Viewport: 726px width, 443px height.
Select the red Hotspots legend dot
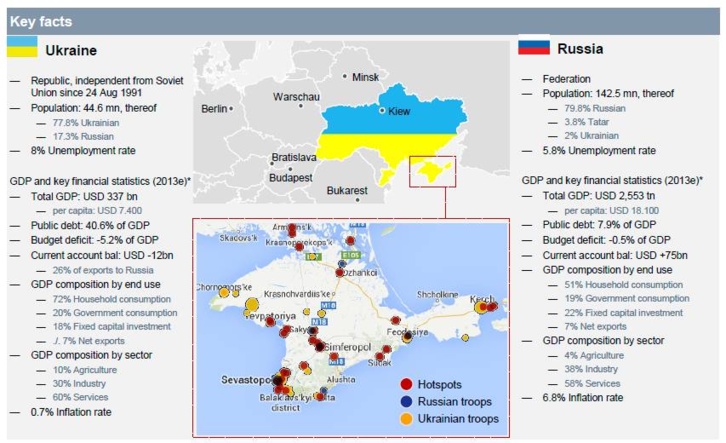click(x=404, y=385)
